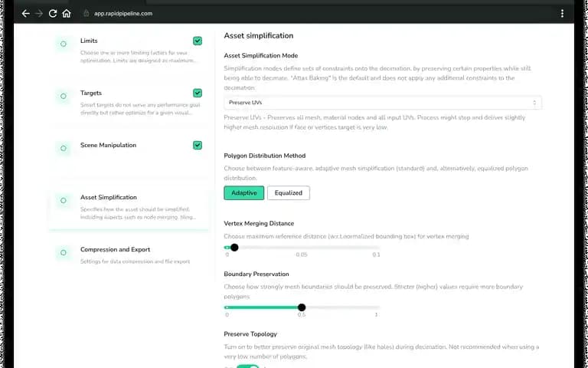Uncheck the Limits checkbox
Screen dimensions: 588x368
pos(198,41)
